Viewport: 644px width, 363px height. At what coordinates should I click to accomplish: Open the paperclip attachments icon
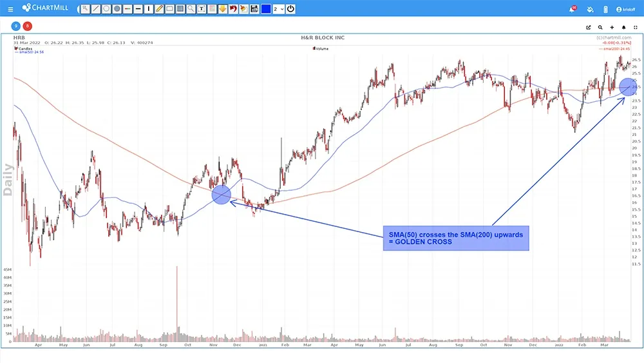(605, 10)
